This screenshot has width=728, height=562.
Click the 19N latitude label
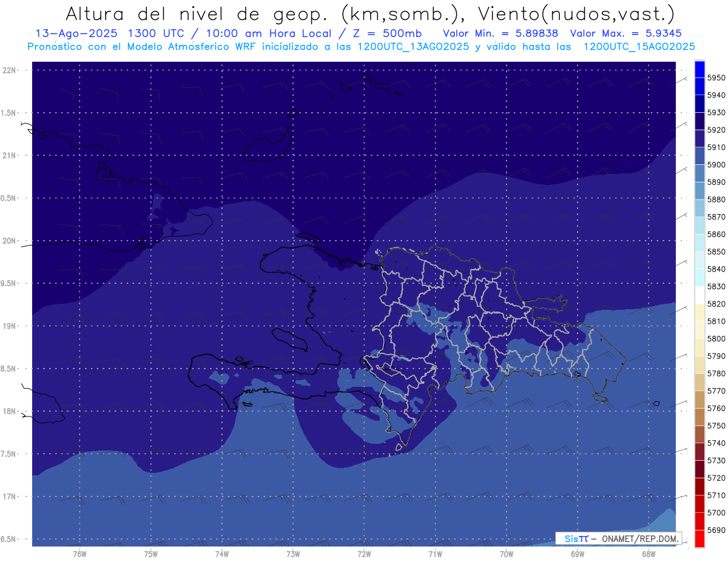click(x=9, y=326)
